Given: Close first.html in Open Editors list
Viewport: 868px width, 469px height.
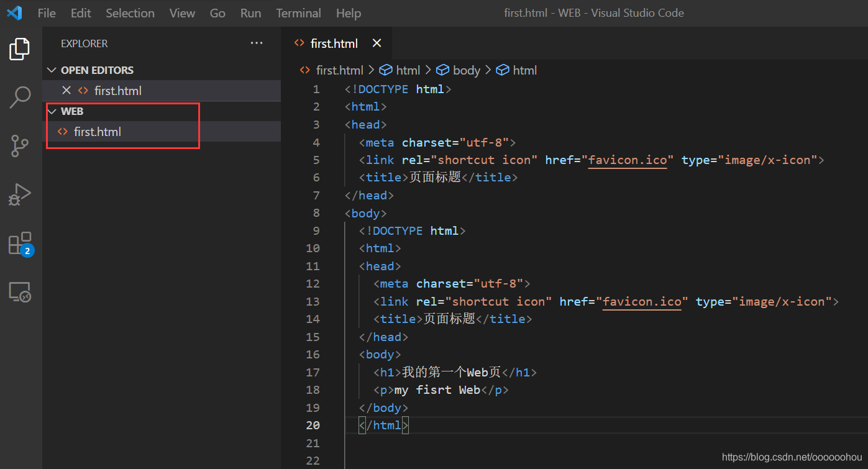Looking at the screenshot, I should [66, 91].
